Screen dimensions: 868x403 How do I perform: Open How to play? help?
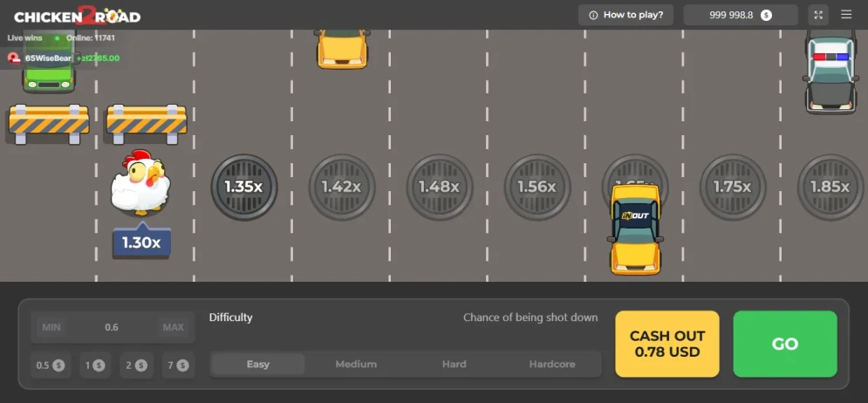tap(626, 15)
